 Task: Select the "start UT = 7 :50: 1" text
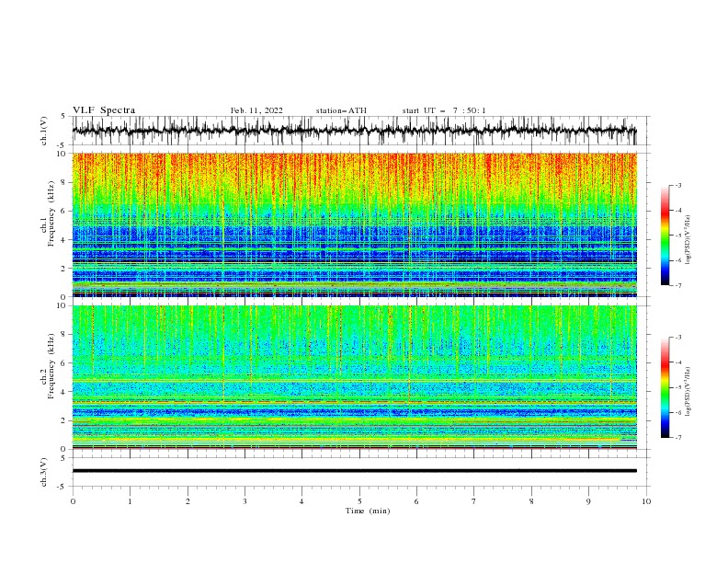[444, 110]
